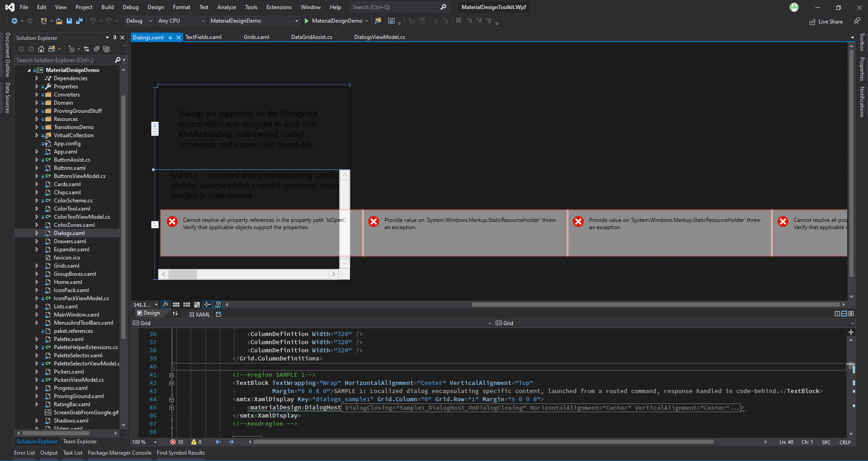Switch to the Grids.xaml tab
The image size is (868, 461).
pyautogui.click(x=256, y=37)
